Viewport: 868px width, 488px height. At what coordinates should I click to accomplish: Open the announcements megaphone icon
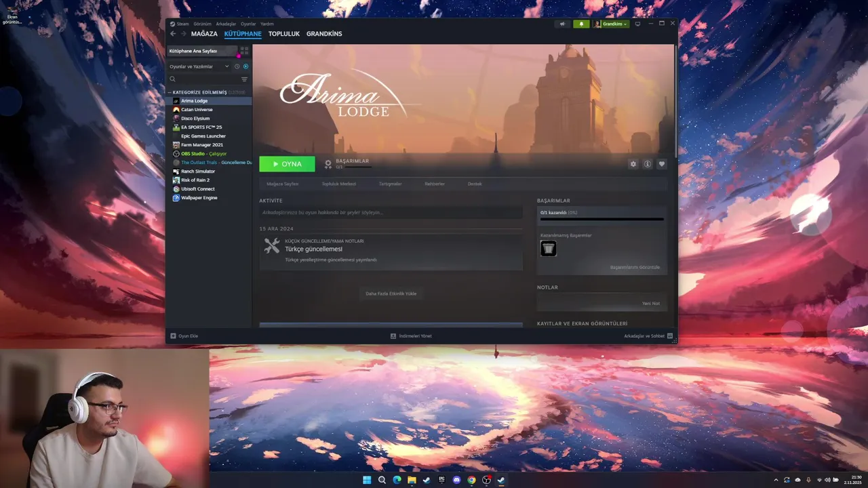point(561,24)
